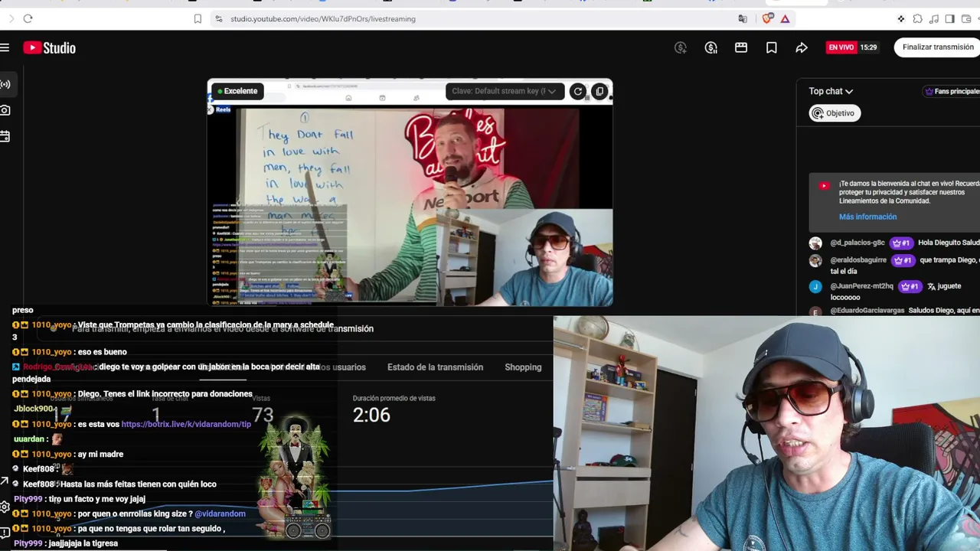980x551 pixels.
Task: Click the 2:06 average view duration value
Action: 371,415
